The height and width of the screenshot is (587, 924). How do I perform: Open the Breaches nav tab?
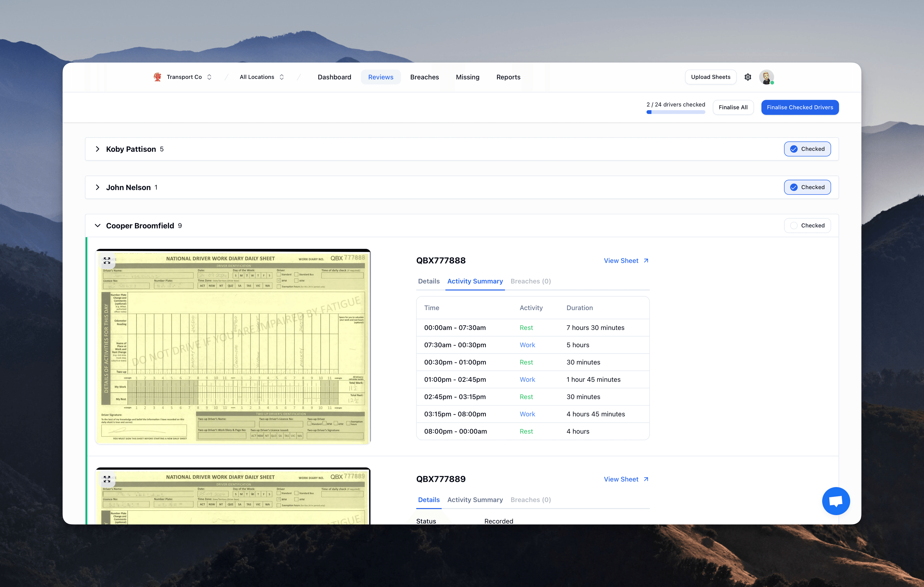click(424, 77)
